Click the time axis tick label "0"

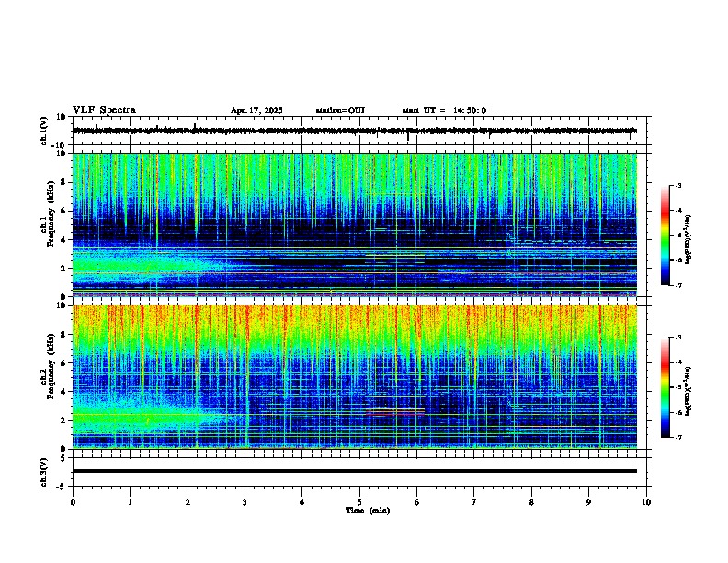pyautogui.click(x=73, y=502)
